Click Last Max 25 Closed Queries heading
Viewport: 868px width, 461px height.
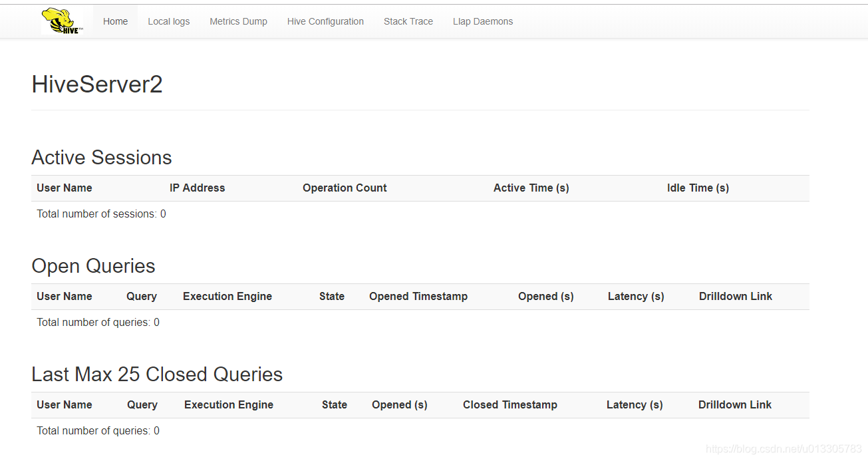(157, 375)
